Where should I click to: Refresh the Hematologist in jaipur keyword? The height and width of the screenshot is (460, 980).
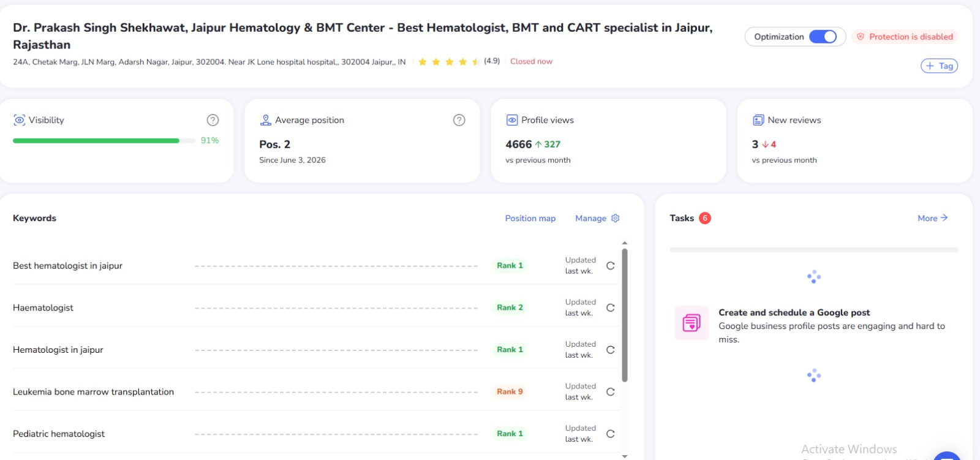tap(610, 350)
